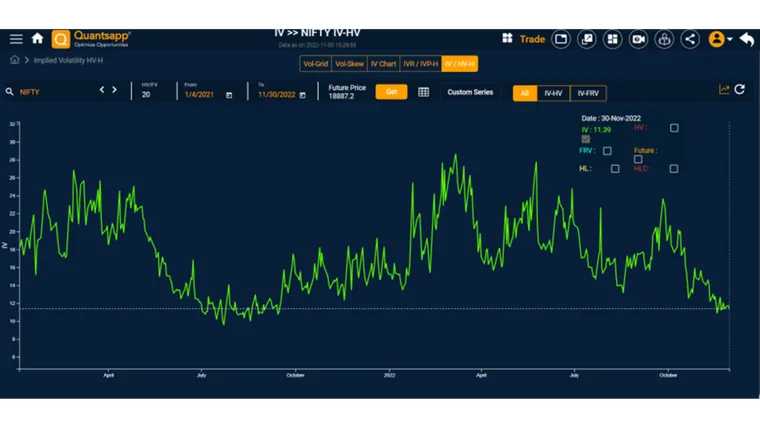This screenshot has width=760, height=428.
Task: Click the To date 11/30/2022 field
Action: click(x=276, y=95)
